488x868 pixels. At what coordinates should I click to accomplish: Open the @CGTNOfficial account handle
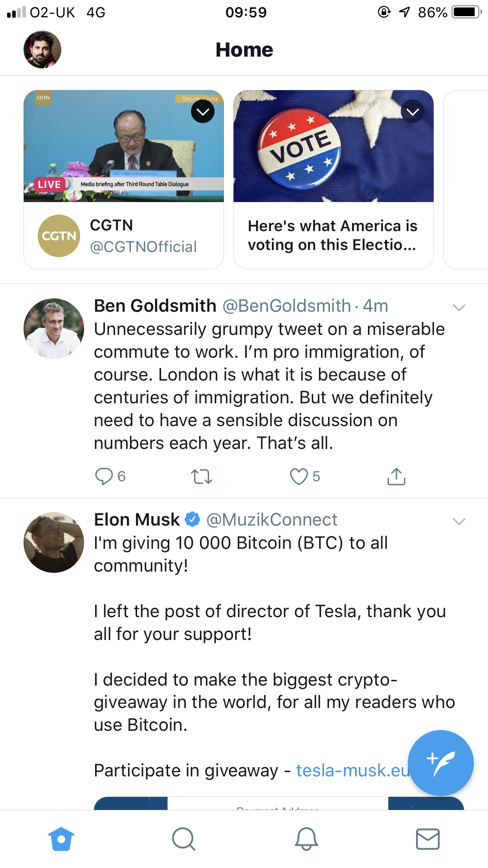click(x=143, y=247)
